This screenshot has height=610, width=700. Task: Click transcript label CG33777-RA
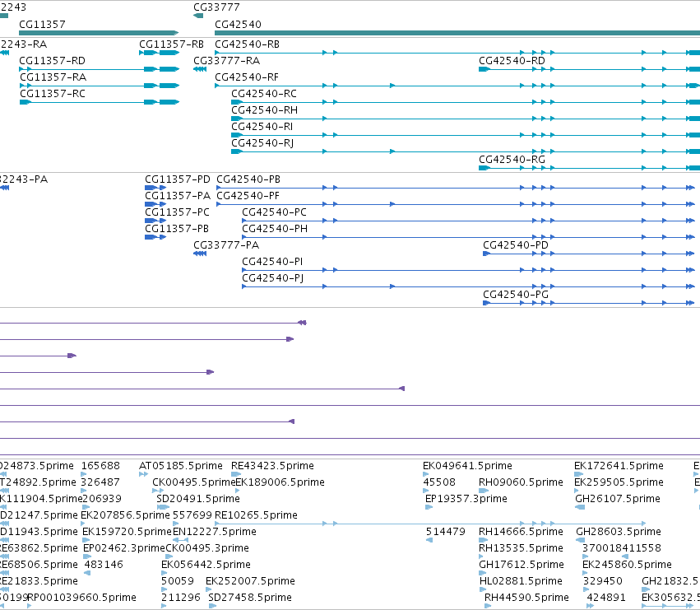pyautogui.click(x=226, y=61)
